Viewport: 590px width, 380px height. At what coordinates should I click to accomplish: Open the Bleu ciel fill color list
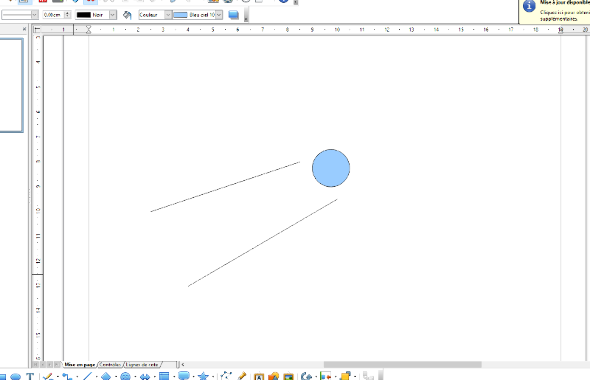coord(219,15)
